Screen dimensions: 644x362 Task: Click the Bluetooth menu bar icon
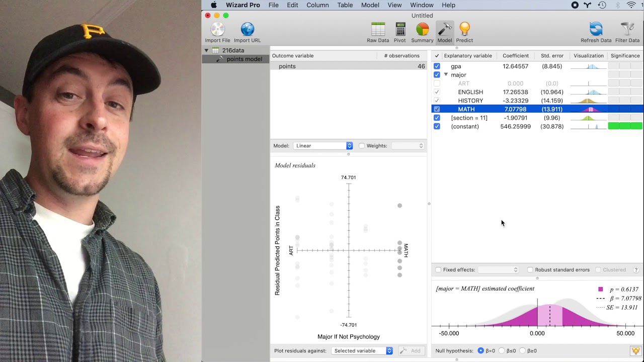click(617, 5)
